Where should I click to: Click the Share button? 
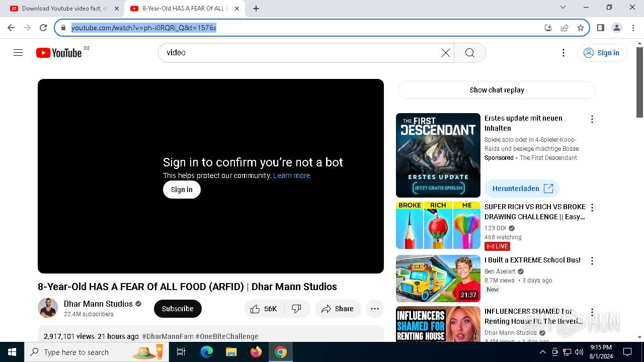pos(338,309)
